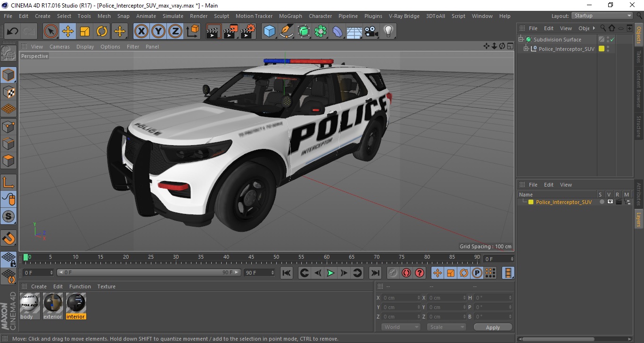The width and height of the screenshot is (644, 343).
Task: Click the Apply button
Action: pos(493,327)
